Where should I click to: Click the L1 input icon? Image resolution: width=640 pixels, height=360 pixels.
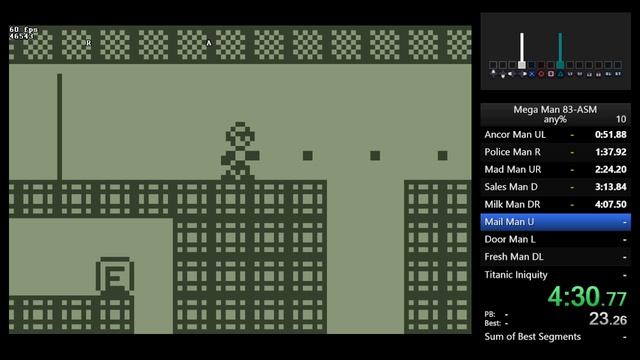[x=570, y=74]
